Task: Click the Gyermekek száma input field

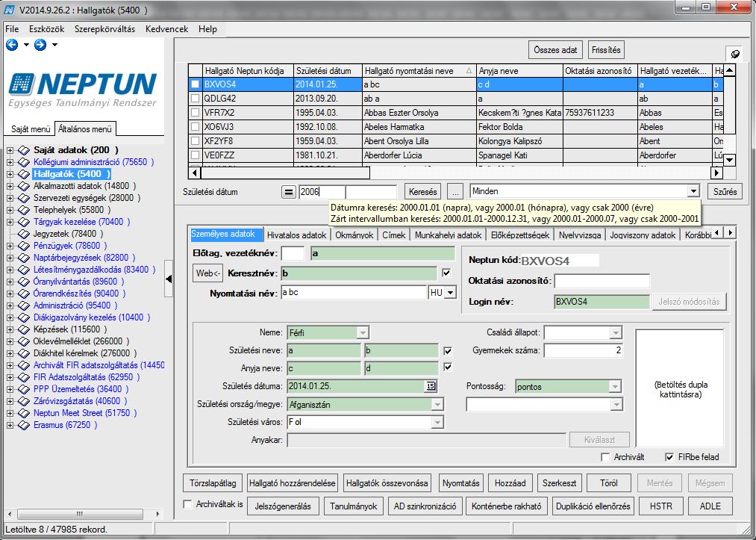Action: tap(584, 350)
